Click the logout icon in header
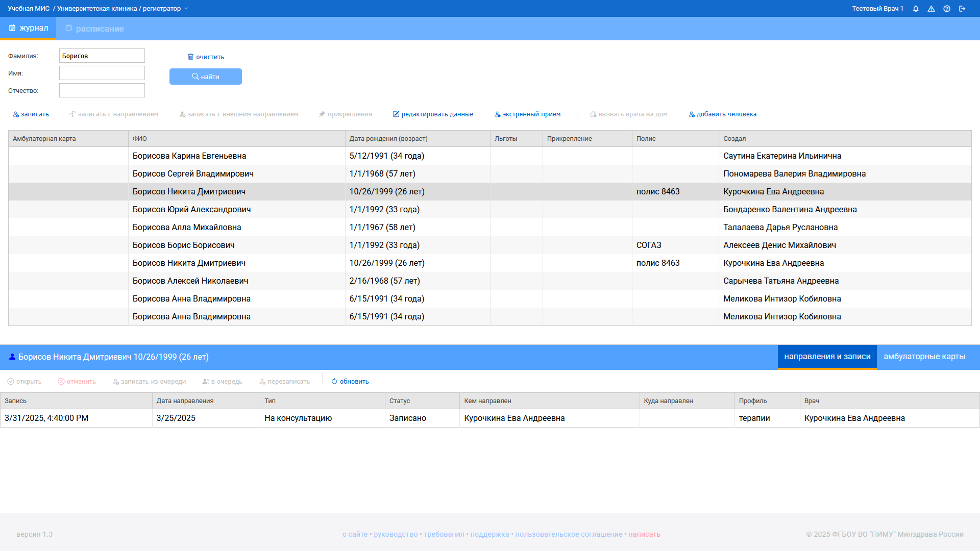The height and width of the screenshot is (551, 980). click(x=962, y=9)
